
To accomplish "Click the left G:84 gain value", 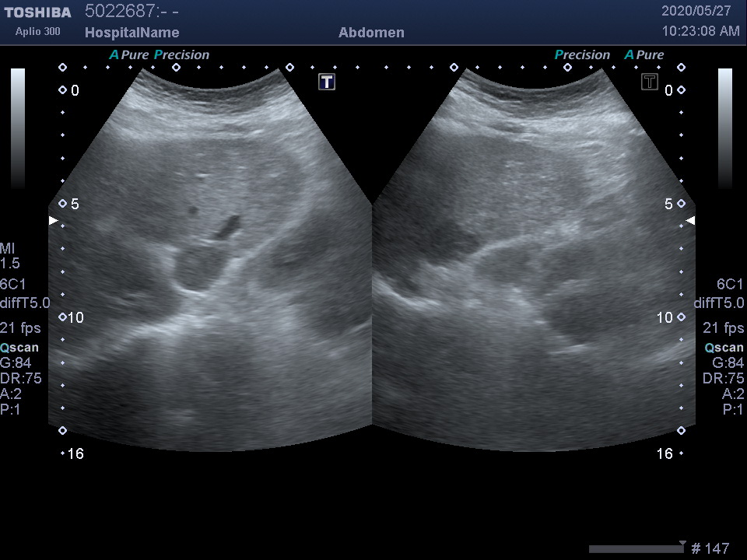I will tap(16, 363).
